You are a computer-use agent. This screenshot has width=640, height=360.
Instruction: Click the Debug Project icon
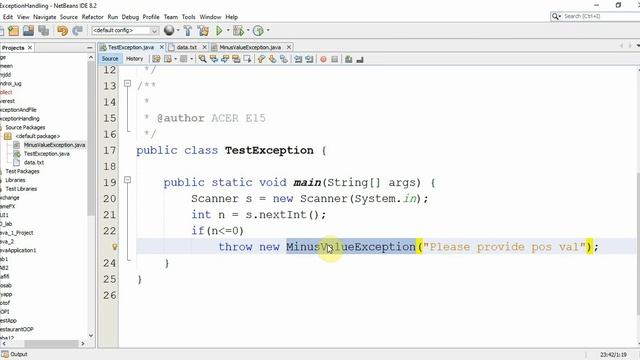(238, 31)
